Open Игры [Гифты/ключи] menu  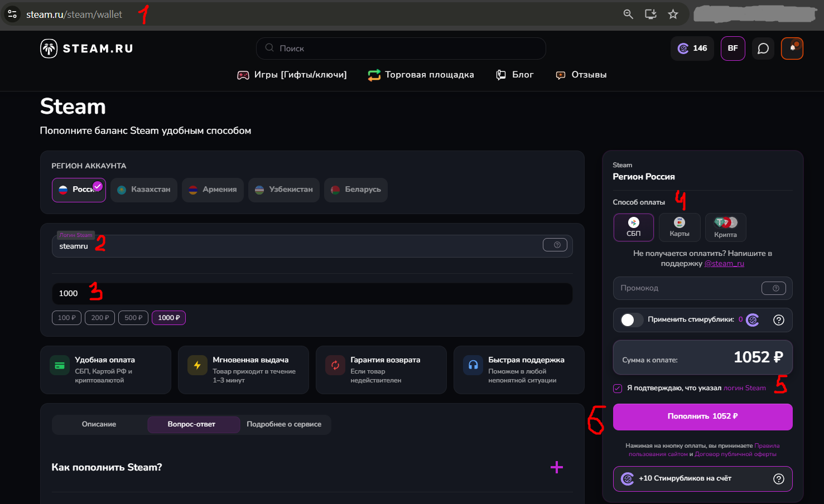tap(292, 75)
